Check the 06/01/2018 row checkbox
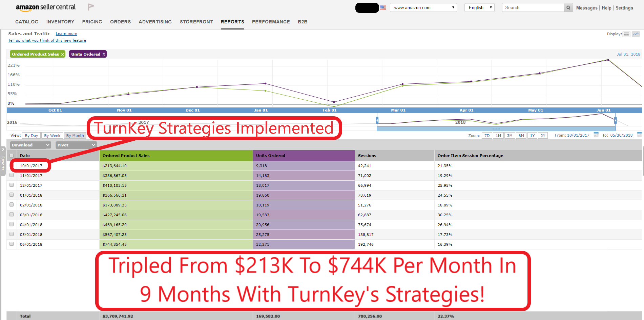This screenshot has width=644, height=320. [x=12, y=244]
